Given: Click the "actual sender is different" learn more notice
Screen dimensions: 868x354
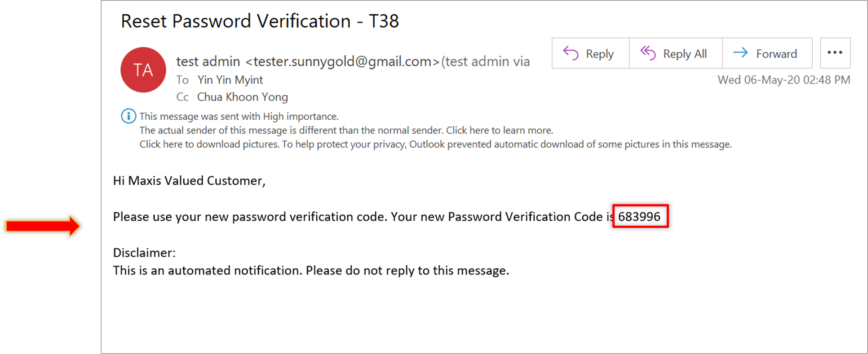Looking at the screenshot, I should tap(346, 131).
